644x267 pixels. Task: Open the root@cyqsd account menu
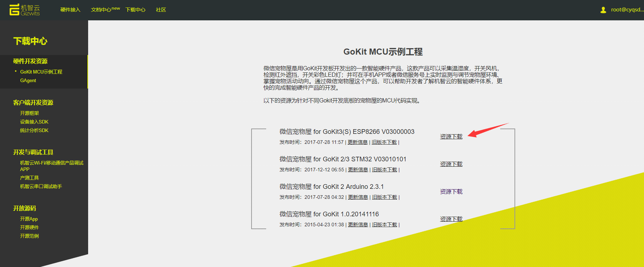click(x=627, y=10)
